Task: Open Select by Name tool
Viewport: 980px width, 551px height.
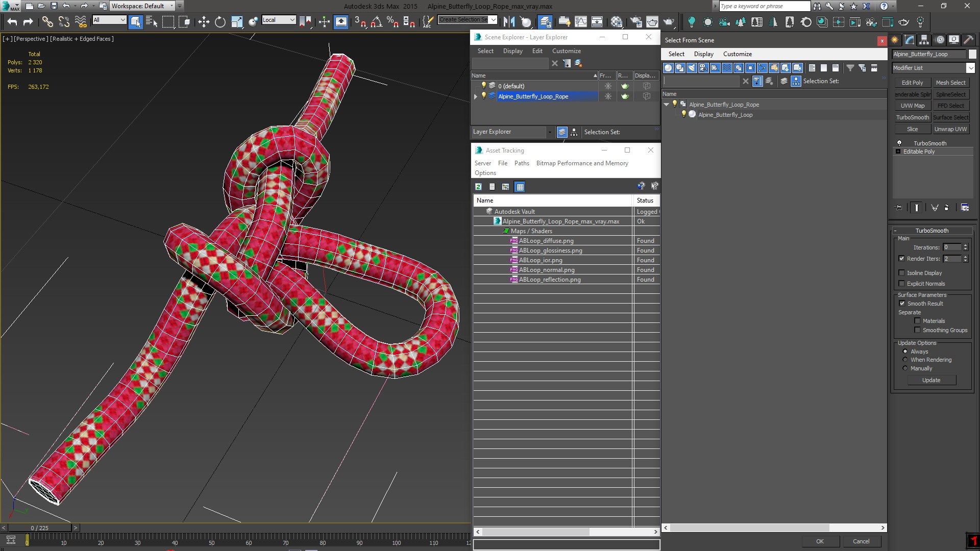Action: tap(152, 21)
